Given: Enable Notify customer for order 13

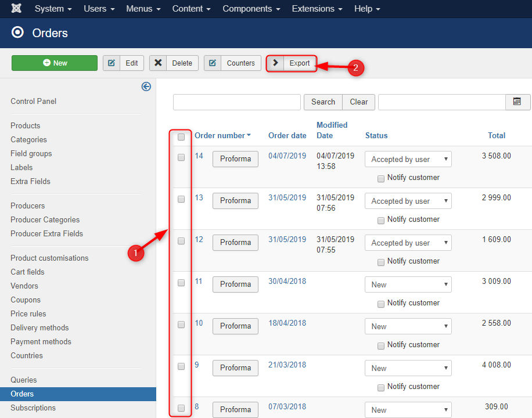Looking at the screenshot, I should [380, 221].
